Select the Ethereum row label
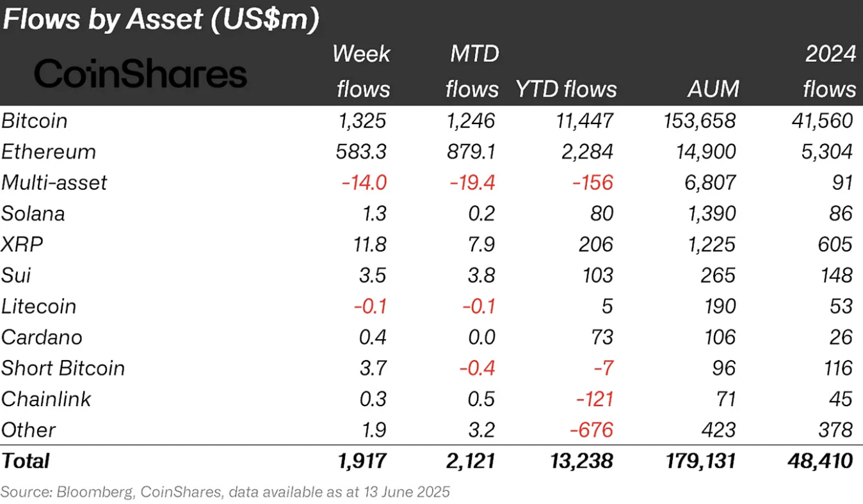The image size is (863, 504). 49,152
